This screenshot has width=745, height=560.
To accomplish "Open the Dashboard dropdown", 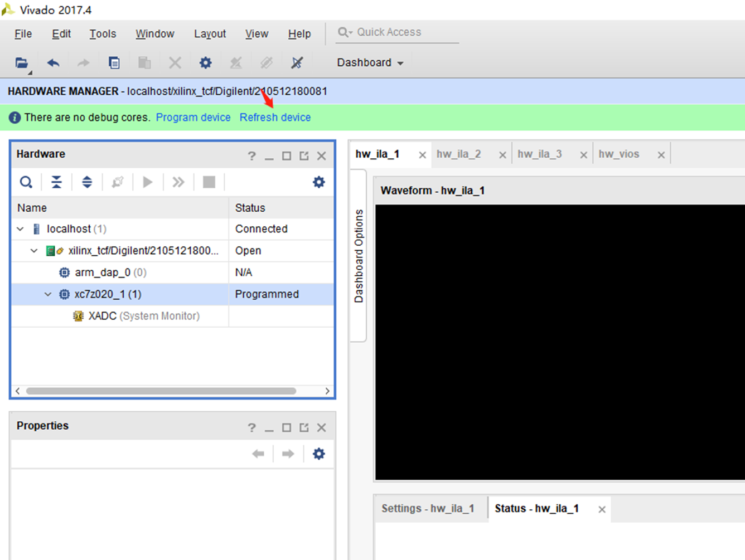I will tap(370, 62).
